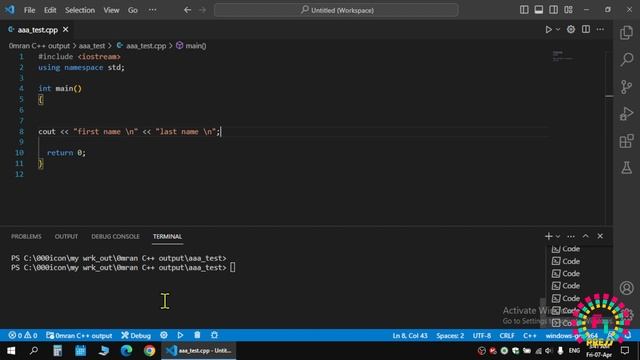This screenshot has height=360, width=640.
Task: Open the Selection menu
Action: pos(80,10)
